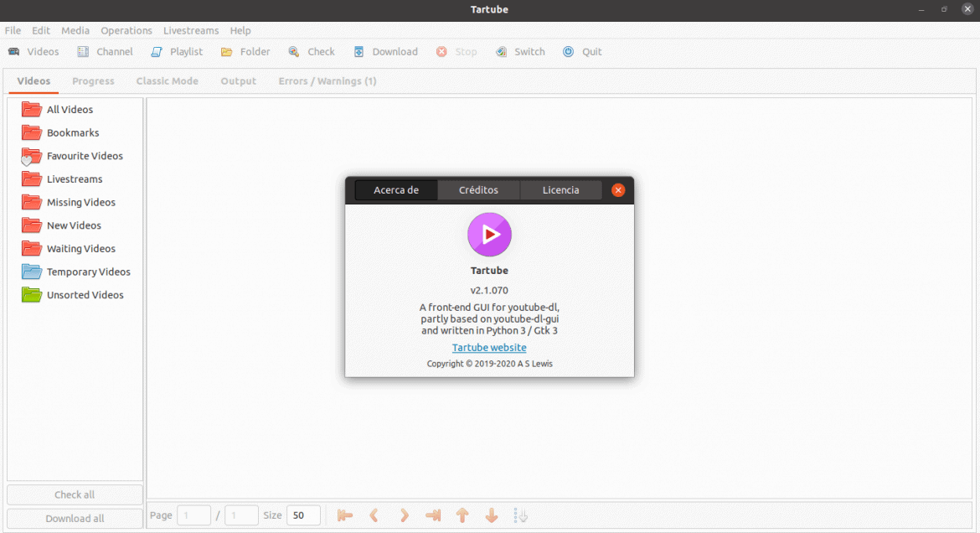This screenshot has height=533, width=980.
Task: Start Download from the toolbar
Action: (x=358, y=52)
